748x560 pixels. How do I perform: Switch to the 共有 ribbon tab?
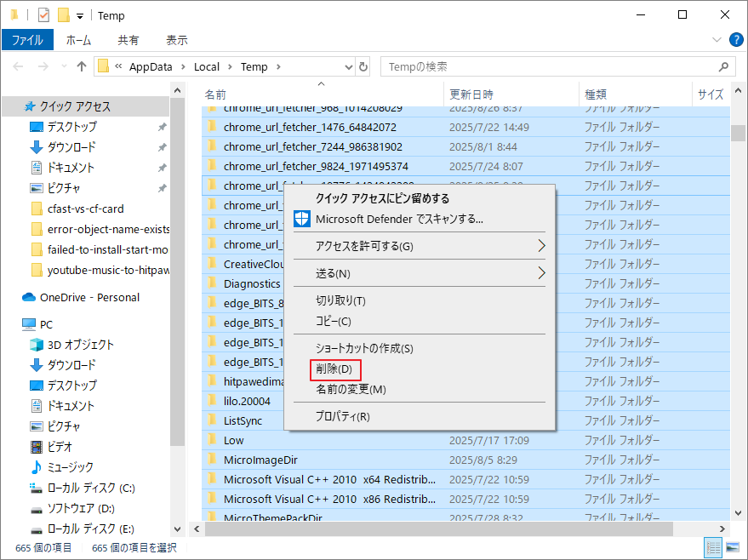click(x=128, y=40)
